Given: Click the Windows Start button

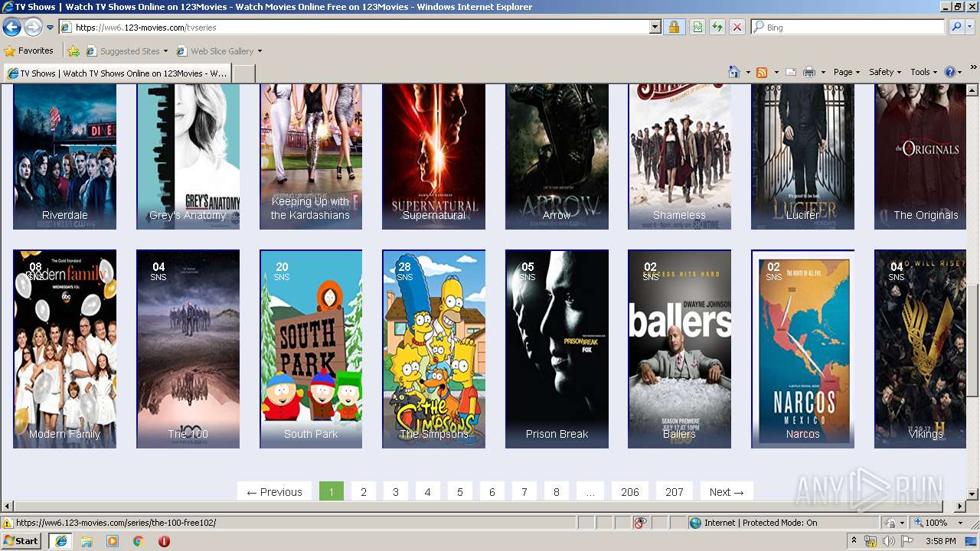Looking at the screenshot, I should [x=21, y=540].
